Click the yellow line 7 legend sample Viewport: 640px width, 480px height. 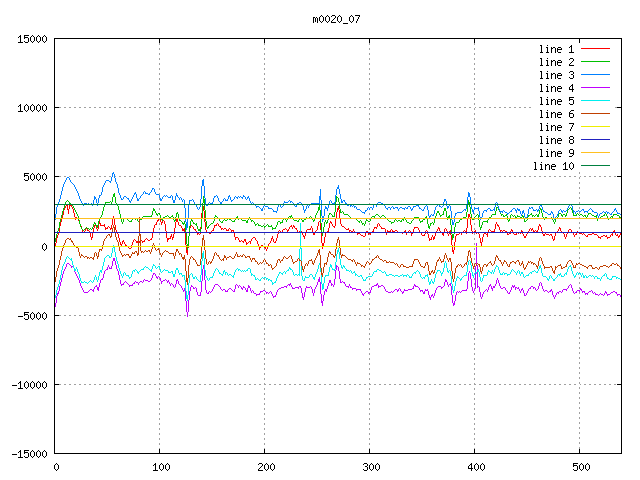595,127
